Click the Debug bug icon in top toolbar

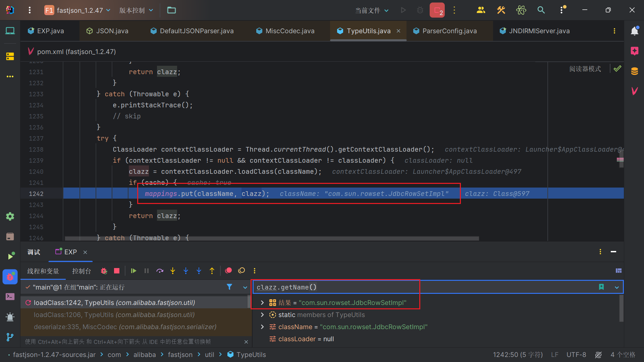click(420, 10)
